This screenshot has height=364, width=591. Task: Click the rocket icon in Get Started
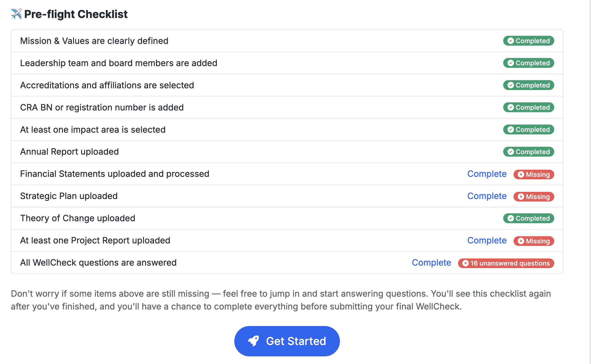(253, 341)
